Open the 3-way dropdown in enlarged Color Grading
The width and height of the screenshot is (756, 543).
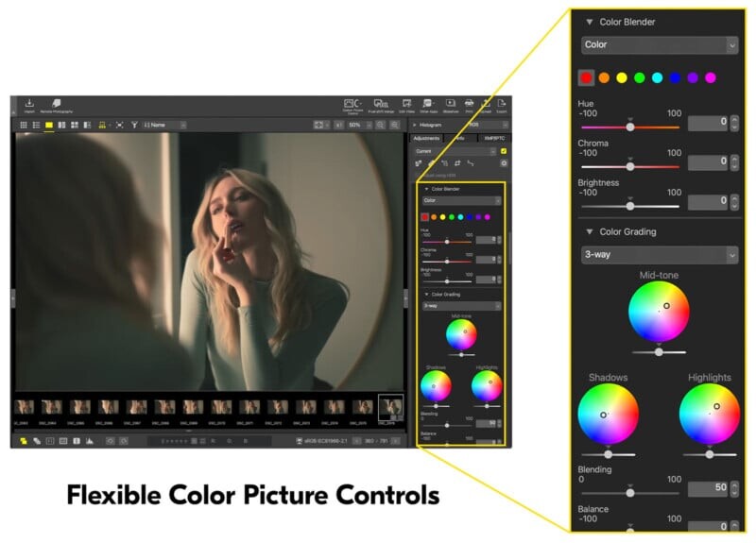[x=659, y=255]
